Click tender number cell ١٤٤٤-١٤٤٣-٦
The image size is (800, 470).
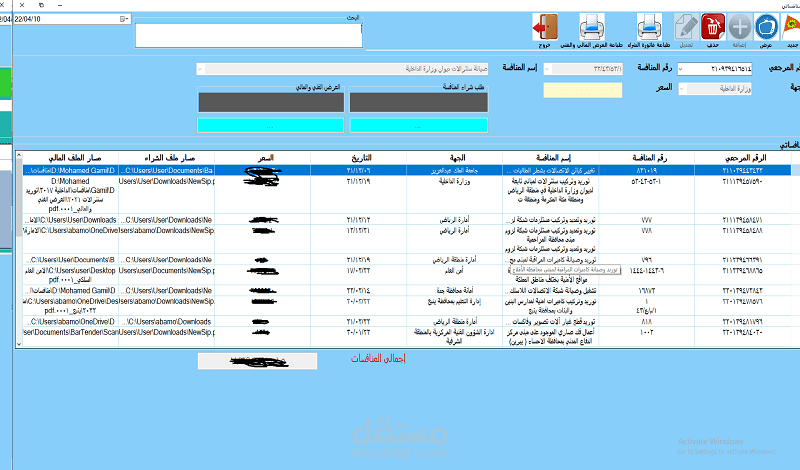tap(646, 275)
